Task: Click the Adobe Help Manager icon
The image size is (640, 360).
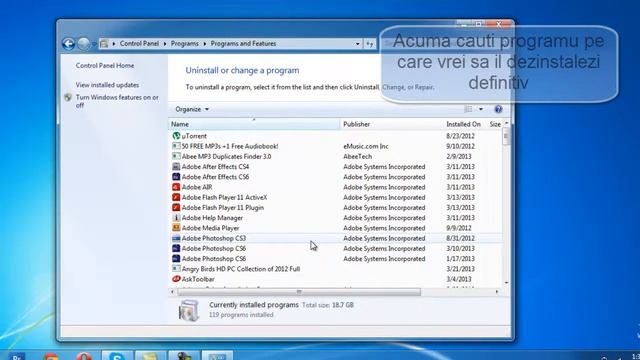Action: coord(176,218)
